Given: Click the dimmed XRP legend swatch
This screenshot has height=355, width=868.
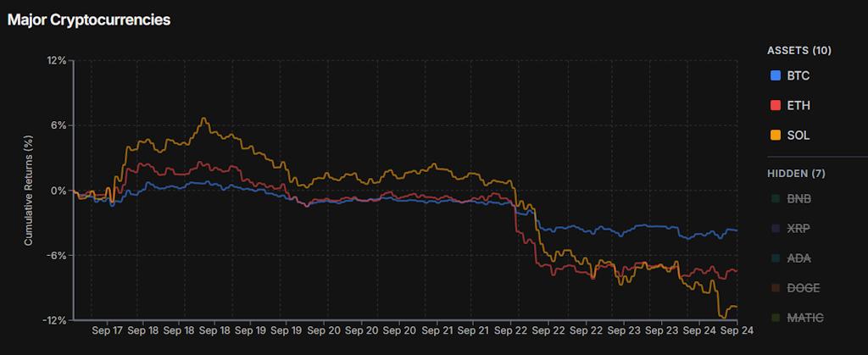Looking at the screenshot, I should coord(775,229).
